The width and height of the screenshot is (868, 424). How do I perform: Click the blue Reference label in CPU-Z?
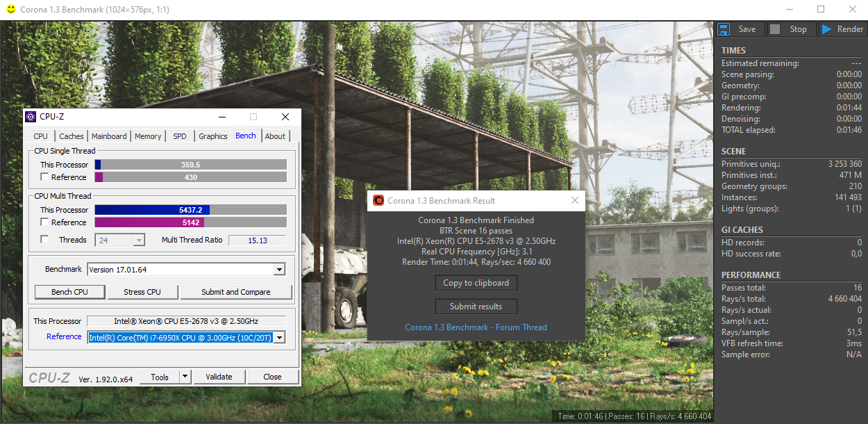click(x=64, y=336)
